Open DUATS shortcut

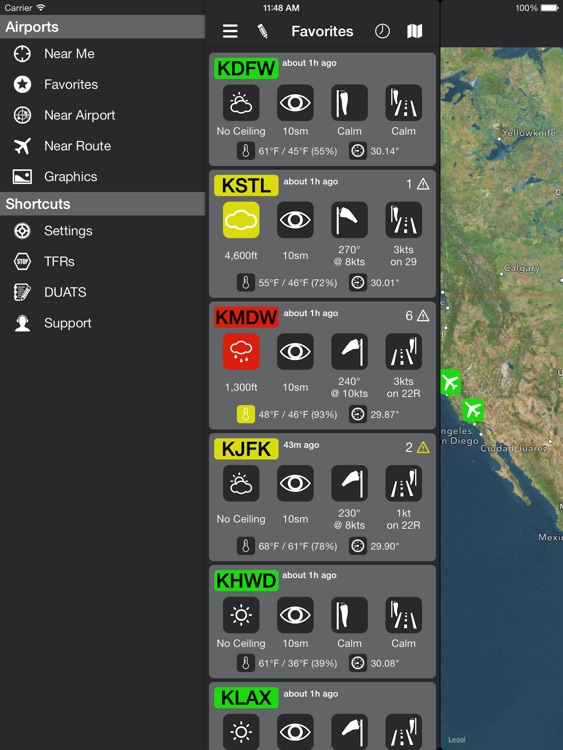(x=102, y=292)
